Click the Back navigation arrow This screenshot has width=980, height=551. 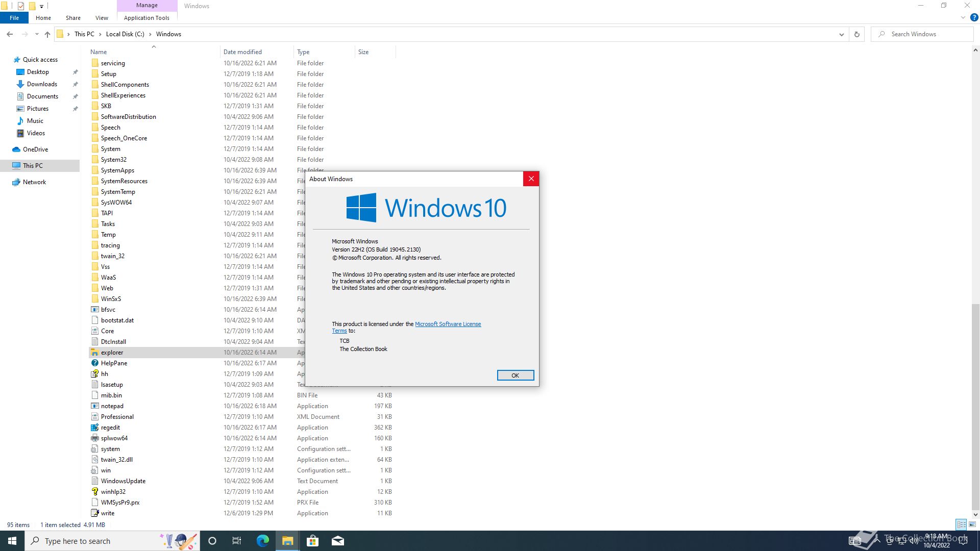pyautogui.click(x=10, y=34)
